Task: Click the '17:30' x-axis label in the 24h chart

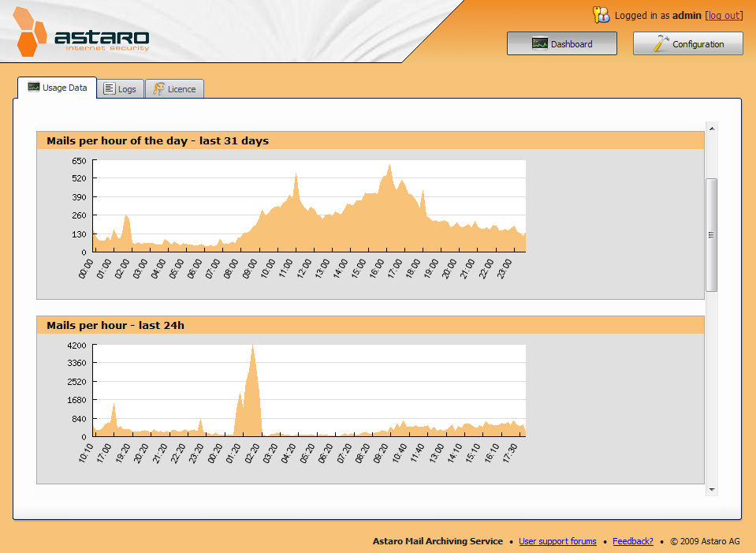Action: (509, 453)
